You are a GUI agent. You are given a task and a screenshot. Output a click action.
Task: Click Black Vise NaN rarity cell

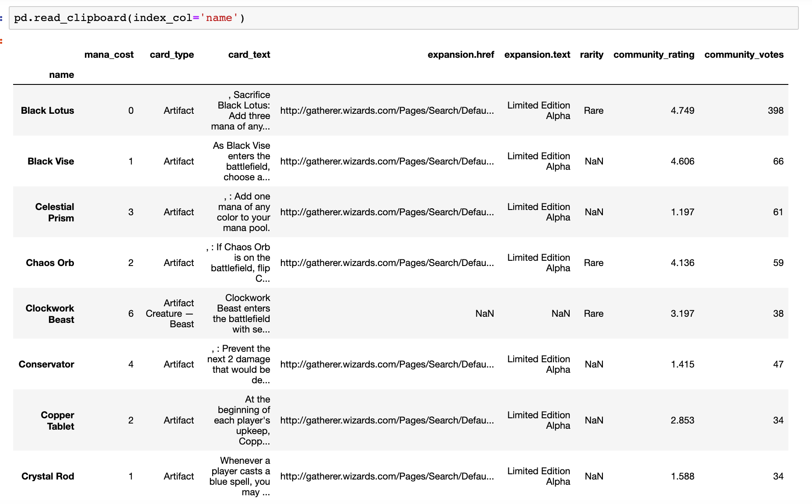[594, 161]
